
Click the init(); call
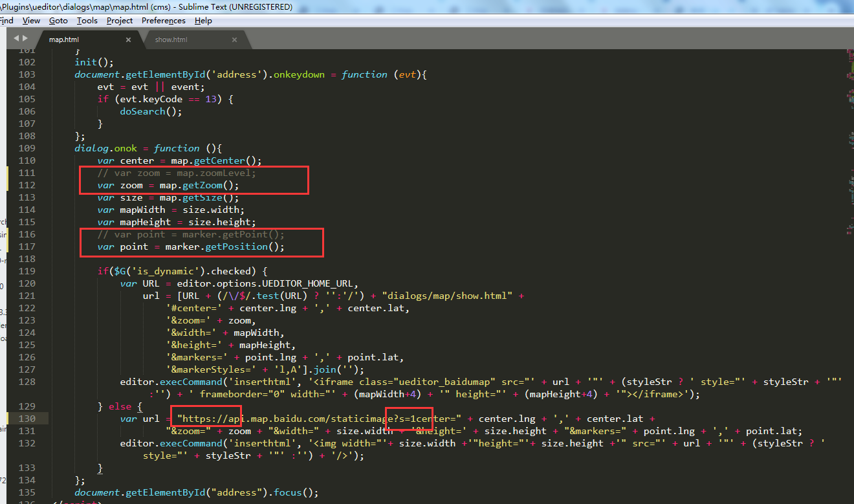94,62
